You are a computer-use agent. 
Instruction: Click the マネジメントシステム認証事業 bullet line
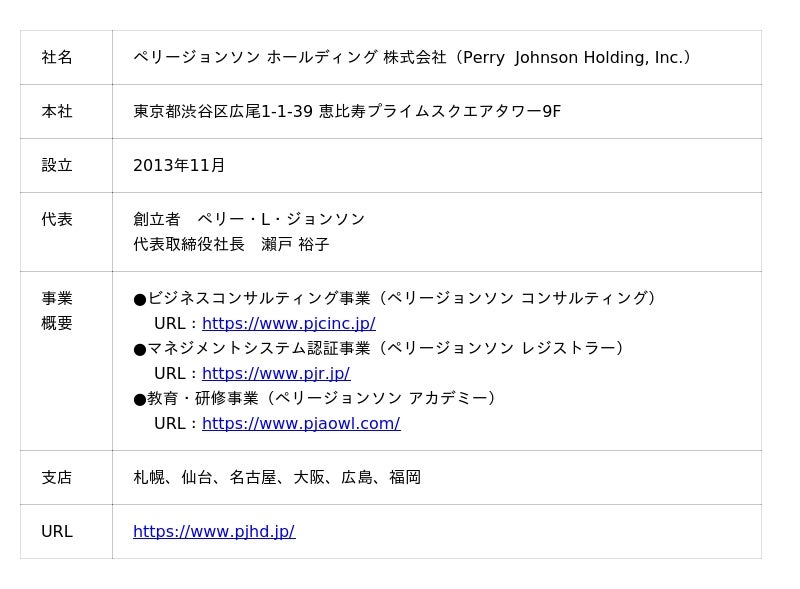(378, 348)
